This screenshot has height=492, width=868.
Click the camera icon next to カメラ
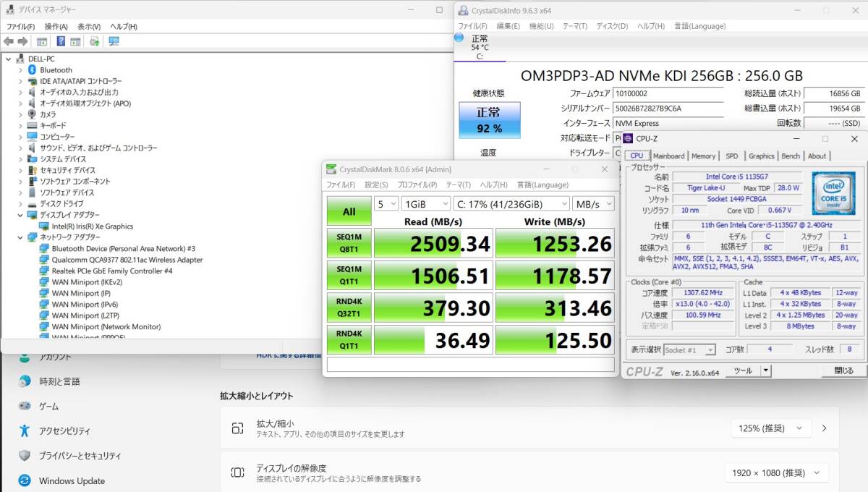point(32,114)
